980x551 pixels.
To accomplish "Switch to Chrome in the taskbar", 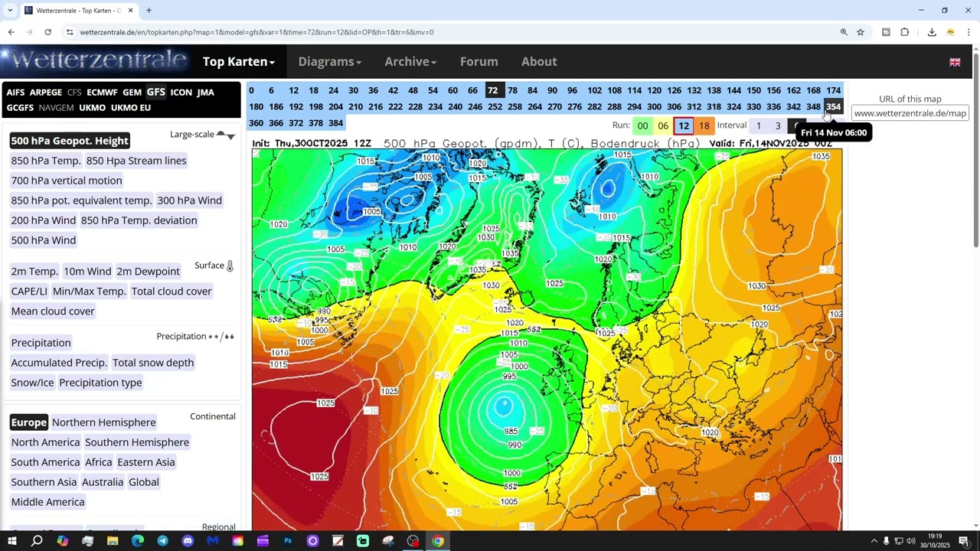I will 438,541.
